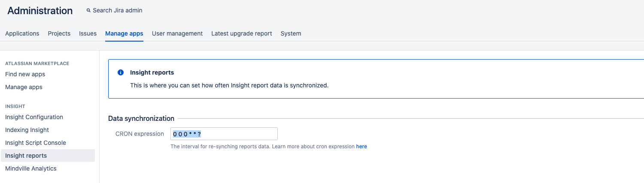Open the Issues tab
Viewport: 644px width, 183px height.
(88, 33)
